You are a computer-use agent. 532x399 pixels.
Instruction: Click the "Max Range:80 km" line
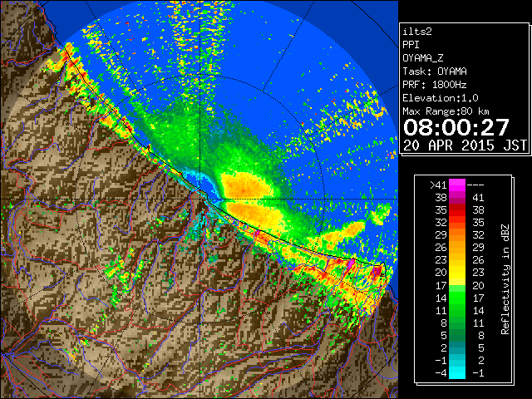click(446, 111)
